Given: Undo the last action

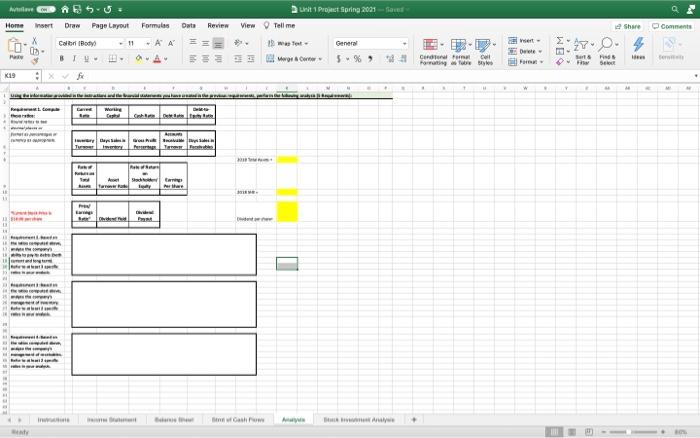Looking at the screenshot, I should [90, 9].
